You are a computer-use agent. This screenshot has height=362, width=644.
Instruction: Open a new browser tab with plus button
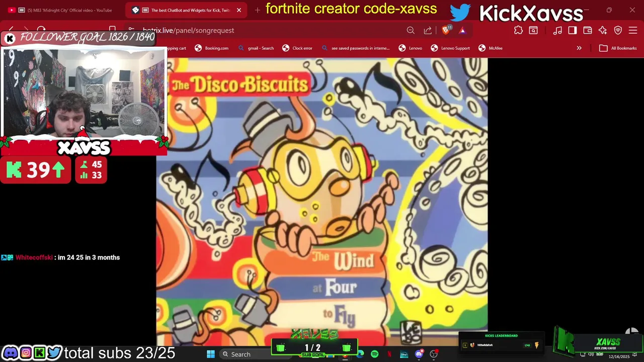coord(258,10)
